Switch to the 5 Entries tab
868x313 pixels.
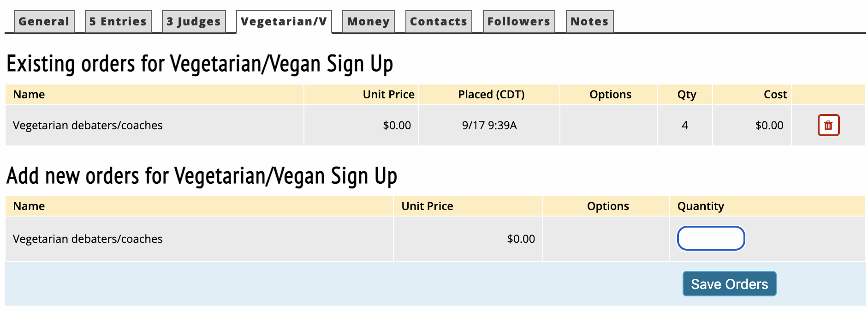tap(118, 22)
